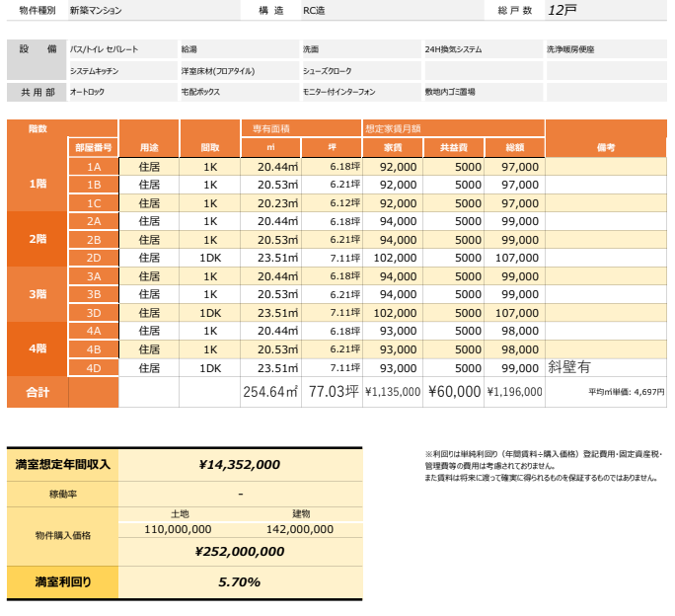Click total tsubo 77.03坪 cell
The height and width of the screenshot is (616, 675).
332,392
